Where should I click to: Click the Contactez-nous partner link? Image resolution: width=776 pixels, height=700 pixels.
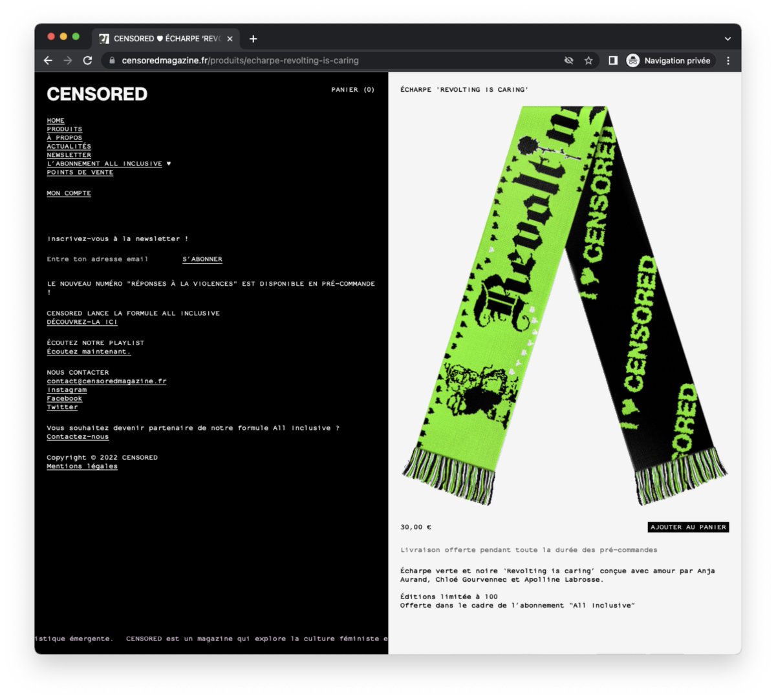click(x=78, y=437)
